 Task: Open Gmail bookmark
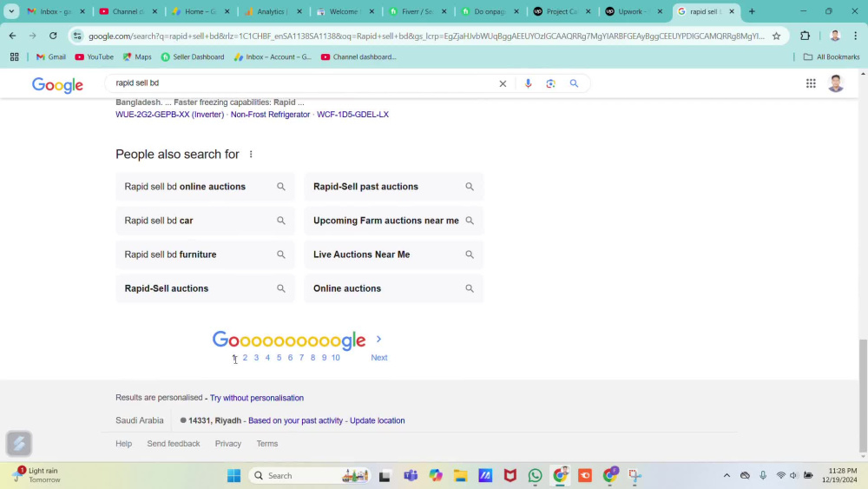pyautogui.click(x=51, y=57)
